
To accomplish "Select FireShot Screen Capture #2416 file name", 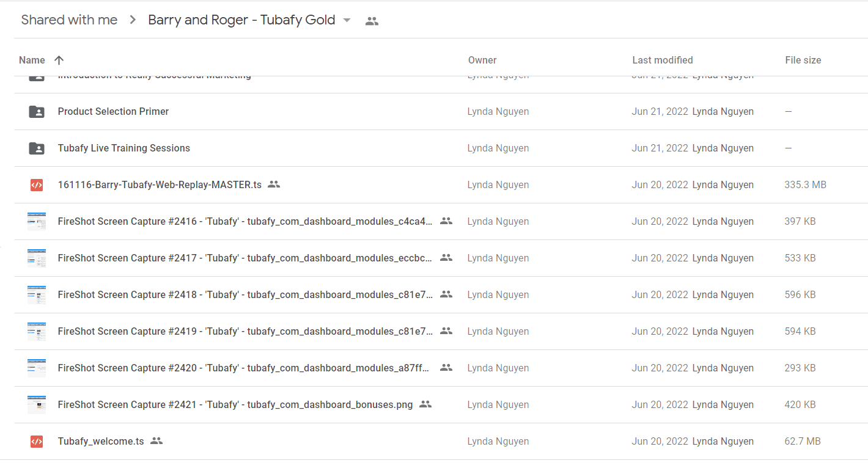I will click(245, 221).
